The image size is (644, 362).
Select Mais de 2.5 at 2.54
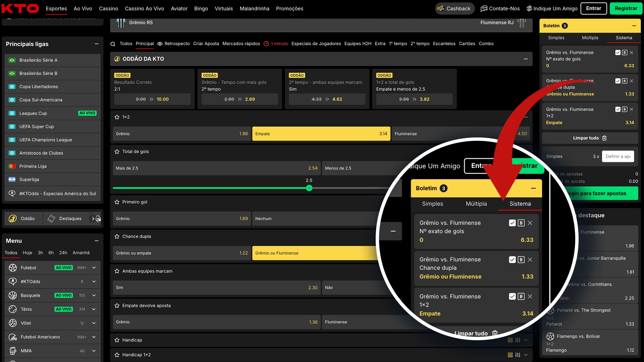[216, 168]
